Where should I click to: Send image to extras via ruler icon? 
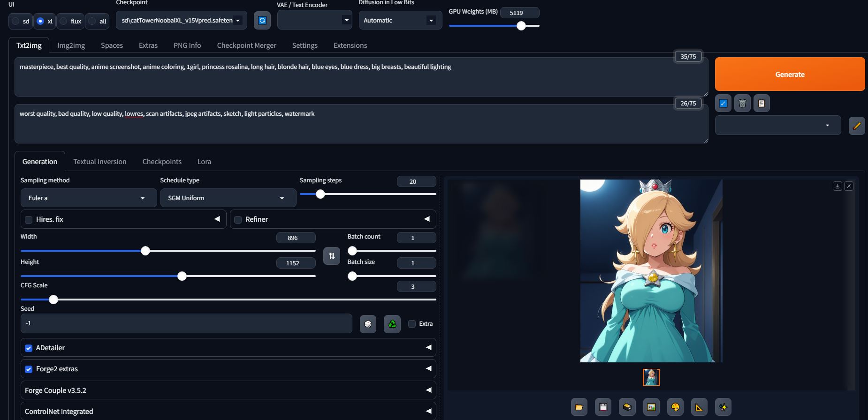(699, 407)
